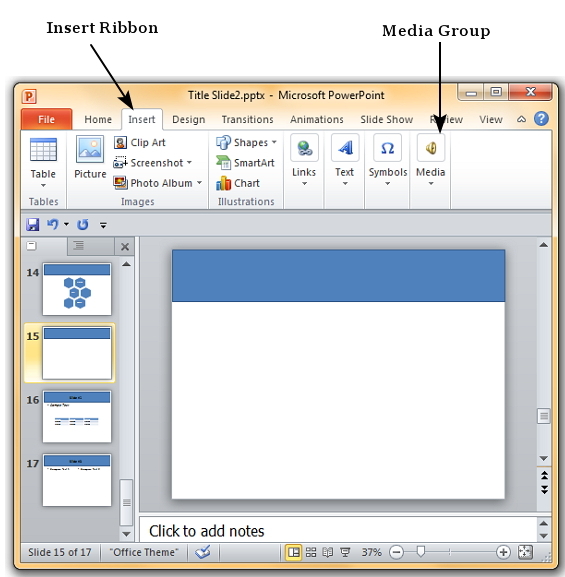Screen dimensions: 565x577
Task: Select slide 14 thumbnail
Action: (x=77, y=289)
